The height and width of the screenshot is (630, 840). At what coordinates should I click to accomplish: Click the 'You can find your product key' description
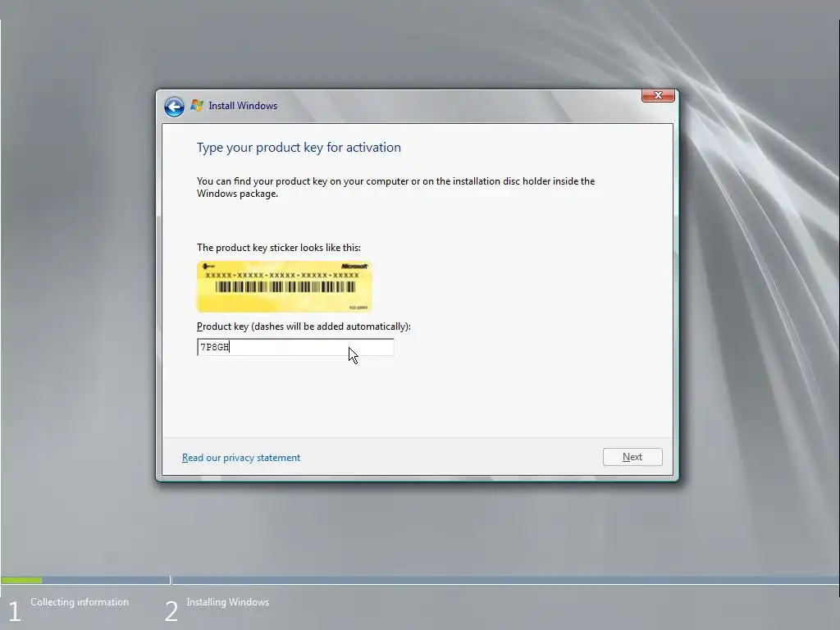click(x=396, y=188)
